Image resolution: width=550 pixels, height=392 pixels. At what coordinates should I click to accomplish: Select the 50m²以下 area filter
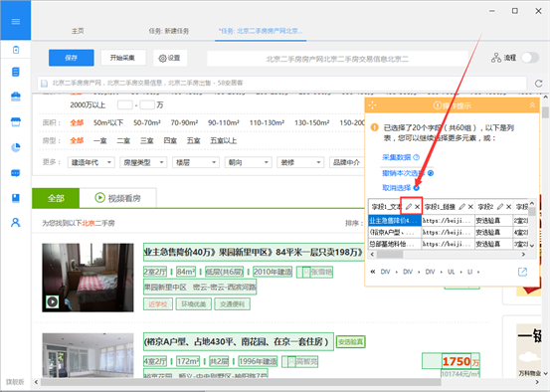click(x=108, y=122)
